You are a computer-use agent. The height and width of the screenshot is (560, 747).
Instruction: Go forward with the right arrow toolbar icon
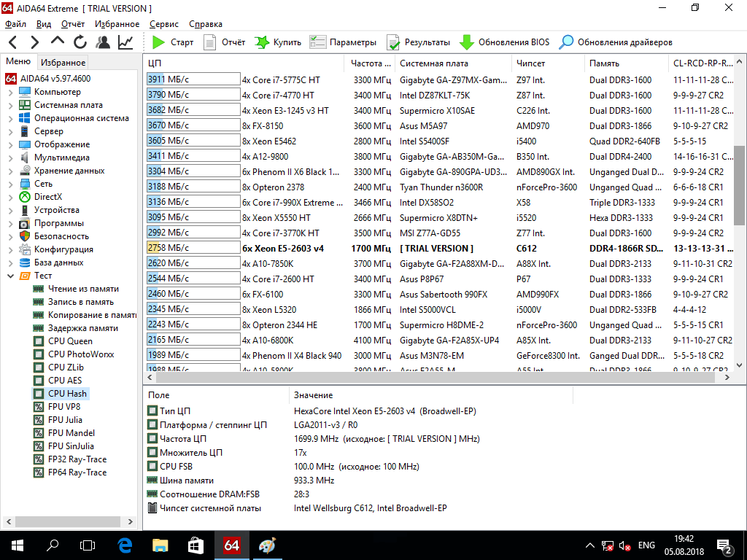click(35, 42)
